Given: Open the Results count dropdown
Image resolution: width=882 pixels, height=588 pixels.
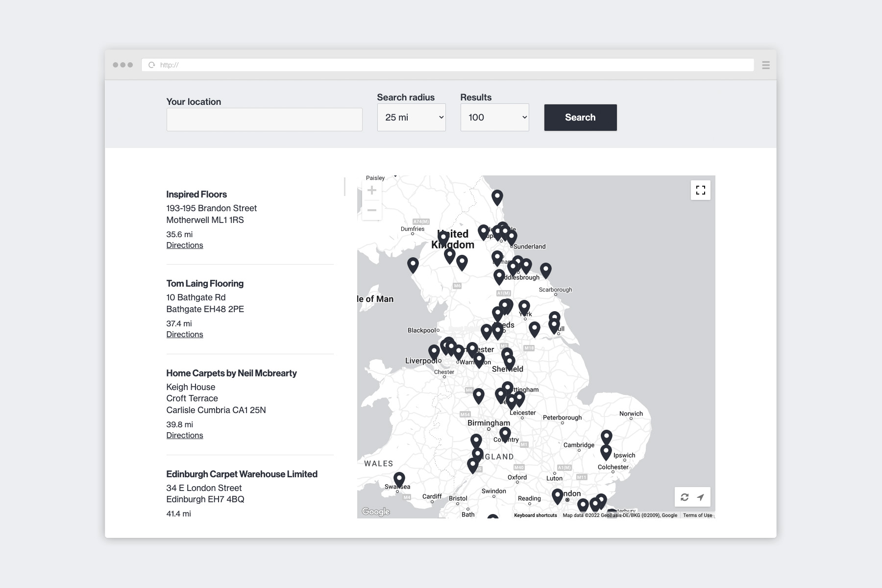Looking at the screenshot, I should [x=495, y=118].
